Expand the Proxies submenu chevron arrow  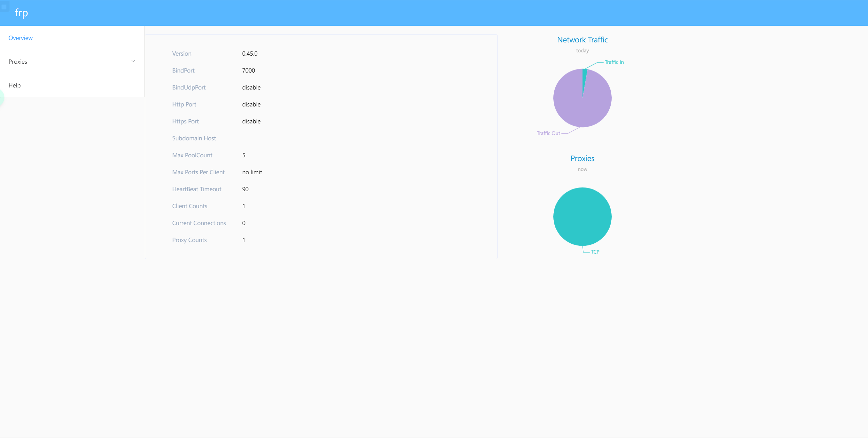coord(133,61)
